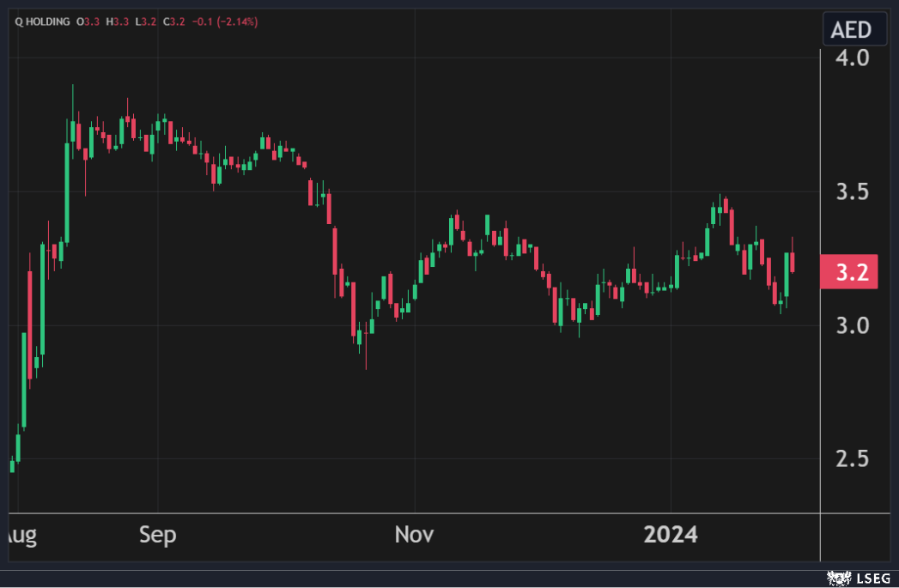This screenshot has height=588, width=899.
Task: Click the high price value H3.3
Action: point(118,21)
